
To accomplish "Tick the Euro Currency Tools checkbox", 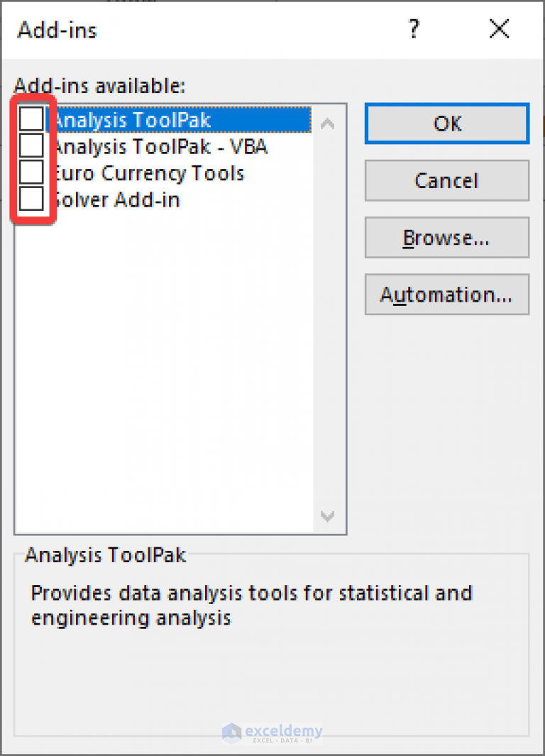I will [31, 171].
